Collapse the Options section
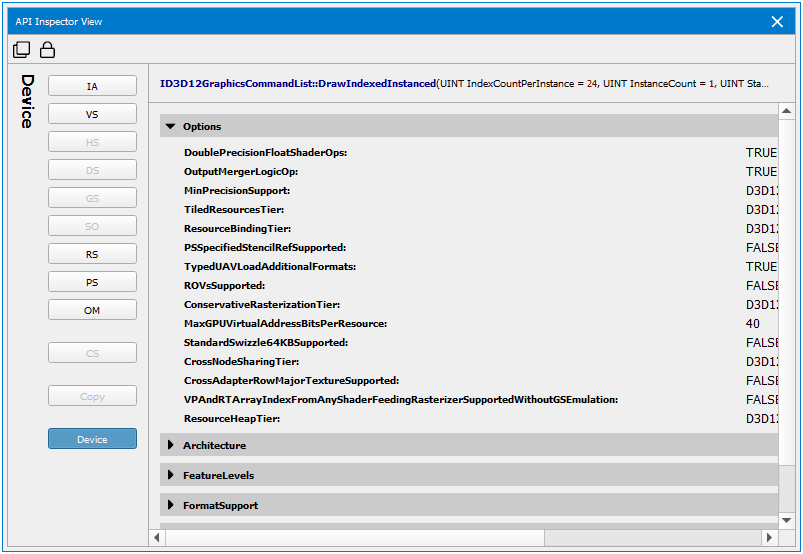The height and width of the screenshot is (554, 803). pyautogui.click(x=170, y=127)
